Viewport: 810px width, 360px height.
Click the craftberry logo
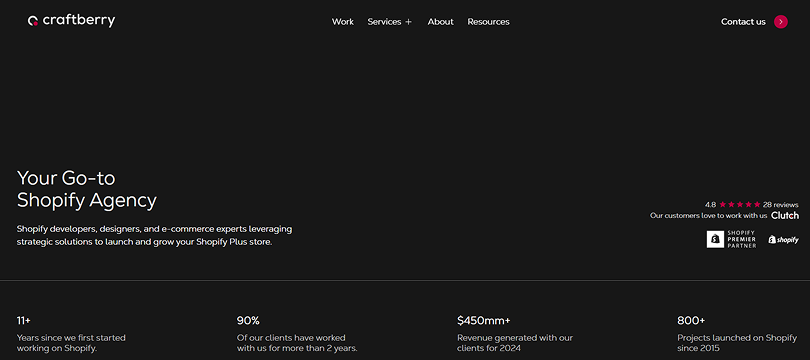[71, 21]
